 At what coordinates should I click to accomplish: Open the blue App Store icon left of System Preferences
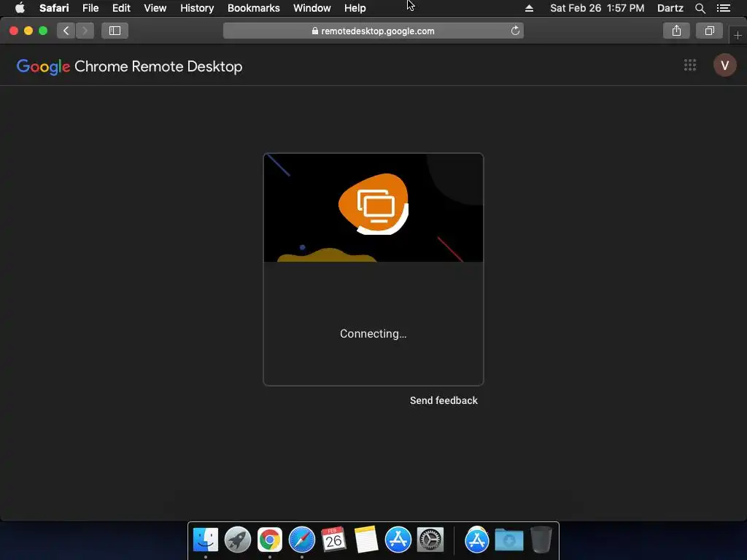(x=398, y=540)
